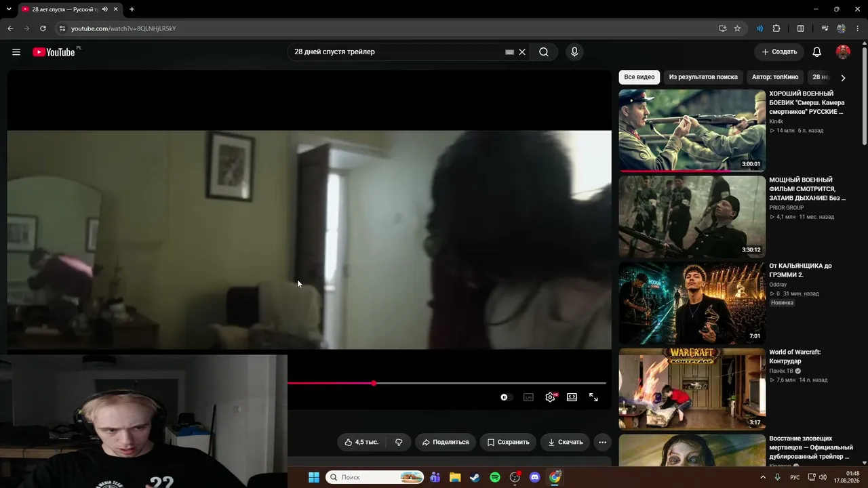
Task: Open 'От КАЛЬЯНЩИКА до ГРЭММИ 2.' video title
Action: tap(800, 270)
